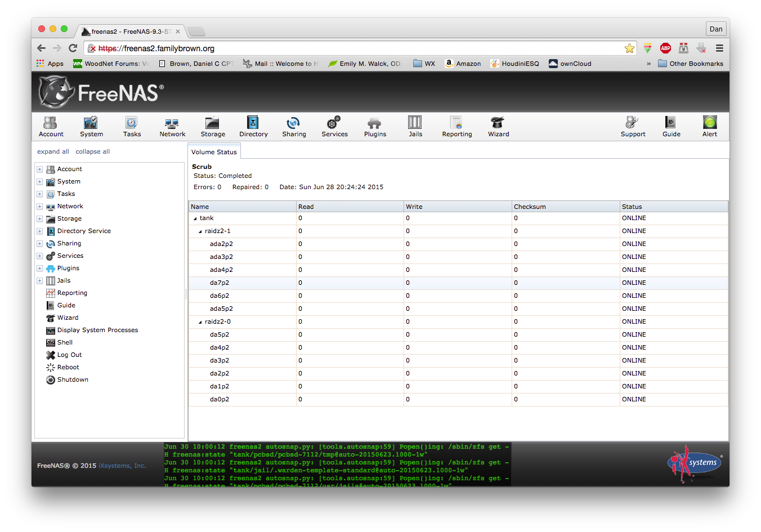The width and height of the screenshot is (761, 532).
Task: Select the Volume Status tab
Action: coord(214,151)
